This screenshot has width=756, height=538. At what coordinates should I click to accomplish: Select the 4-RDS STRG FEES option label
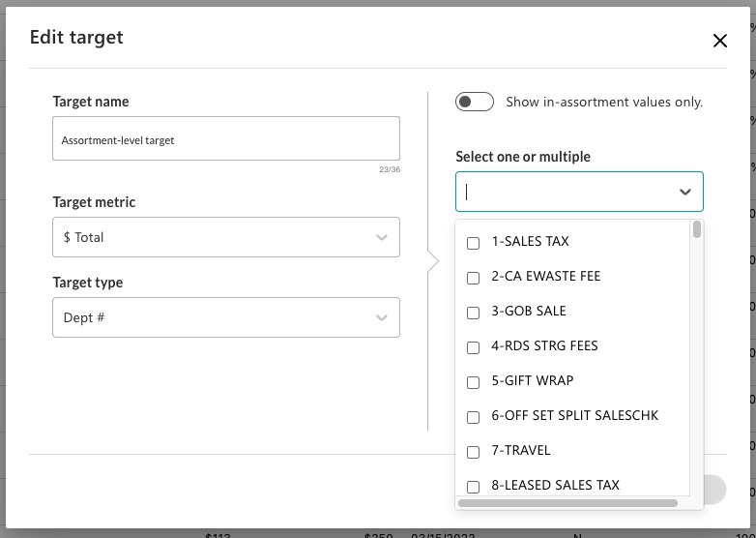(x=544, y=345)
